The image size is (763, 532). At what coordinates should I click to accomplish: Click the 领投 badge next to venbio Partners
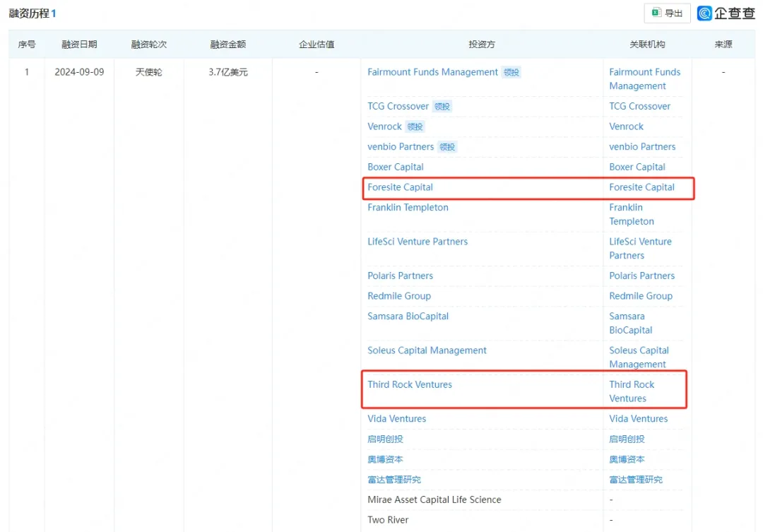[447, 147]
